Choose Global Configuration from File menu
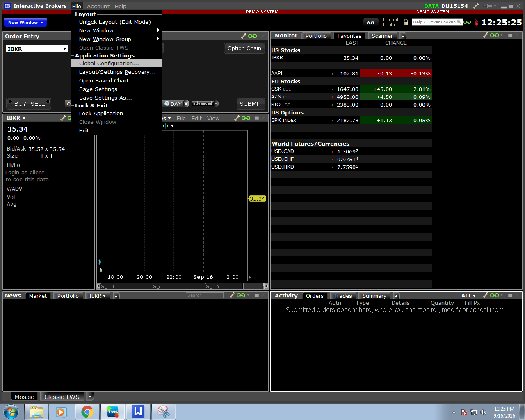 click(116, 63)
